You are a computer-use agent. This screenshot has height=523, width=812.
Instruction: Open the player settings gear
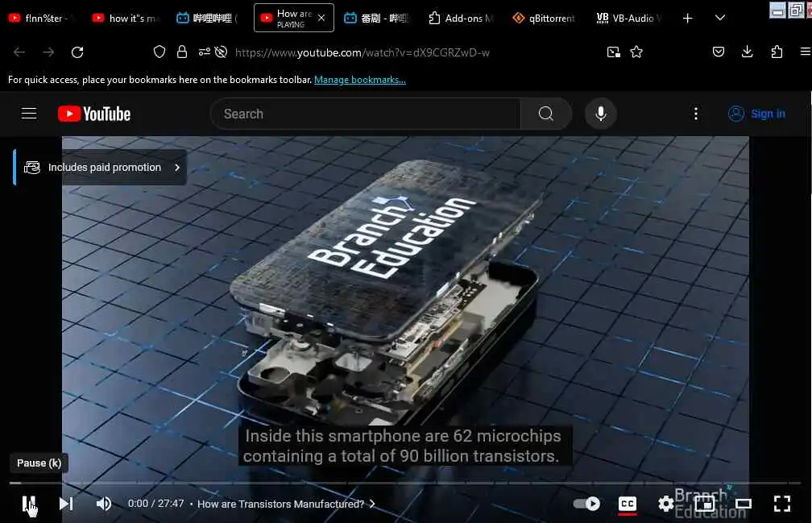665,504
